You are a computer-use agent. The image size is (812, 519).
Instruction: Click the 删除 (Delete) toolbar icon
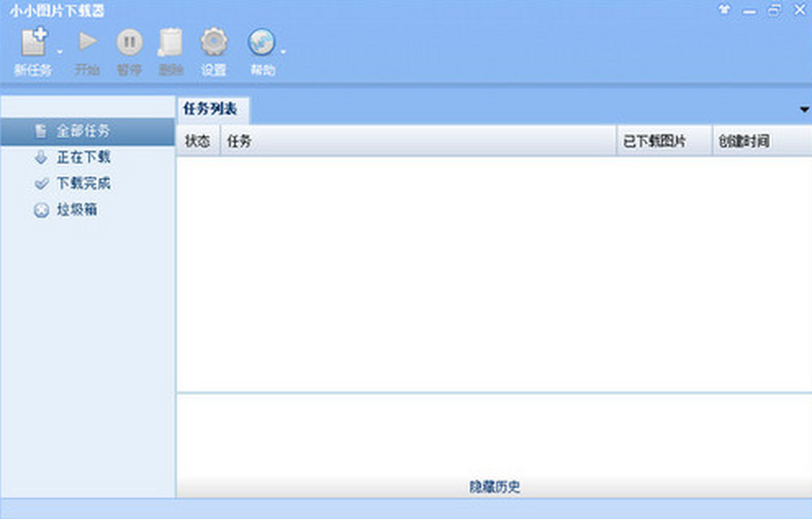coord(171,43)
